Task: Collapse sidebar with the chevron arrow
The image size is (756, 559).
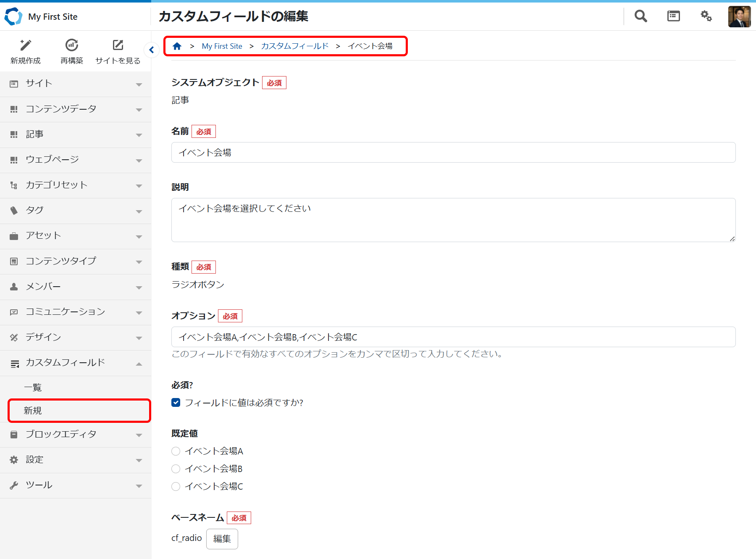Action: 152,50
